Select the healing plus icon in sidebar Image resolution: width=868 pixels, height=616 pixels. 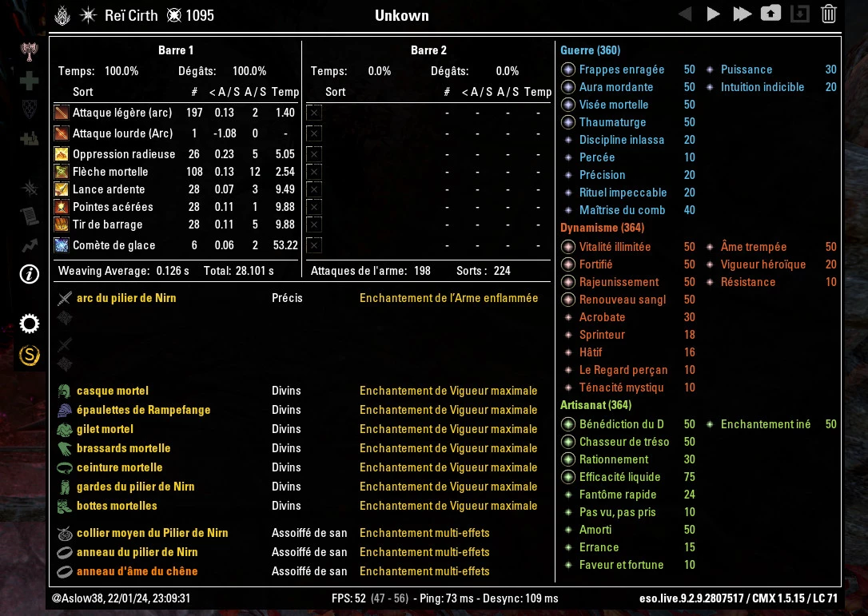point(30,81)
